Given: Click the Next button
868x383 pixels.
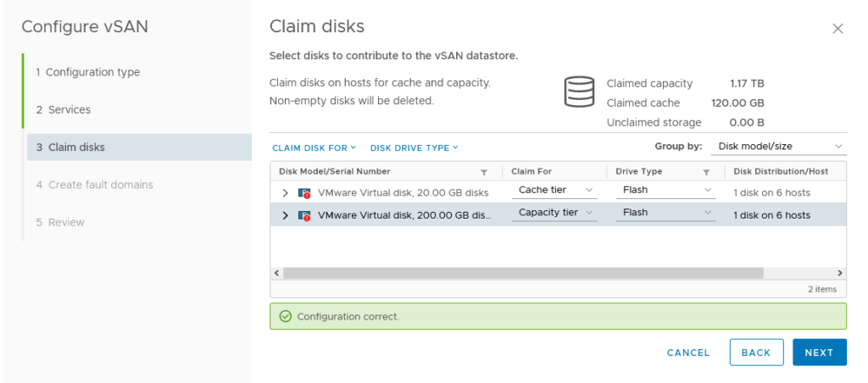Looking at the screenshot, I should (x=820, y=352).
